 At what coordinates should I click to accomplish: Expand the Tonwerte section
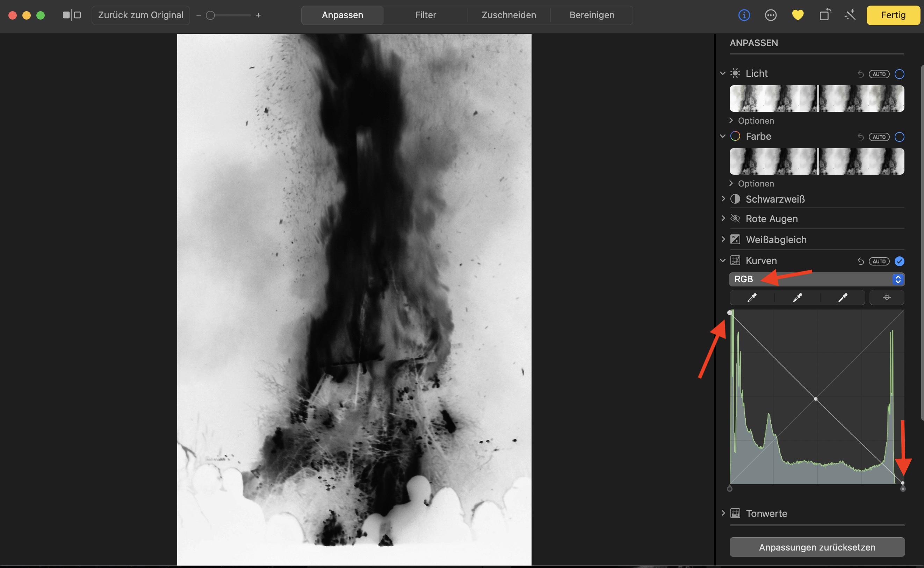click(x=723, y=513)
